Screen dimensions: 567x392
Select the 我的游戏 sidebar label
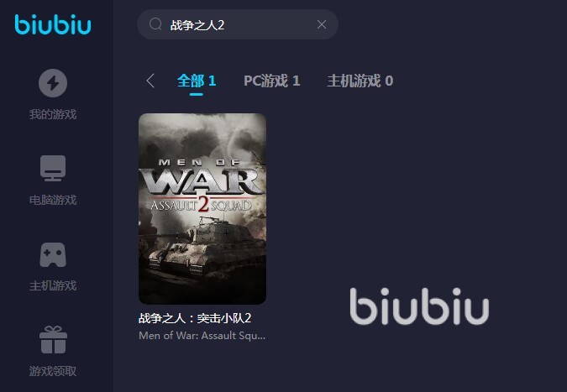pos(53,114)
